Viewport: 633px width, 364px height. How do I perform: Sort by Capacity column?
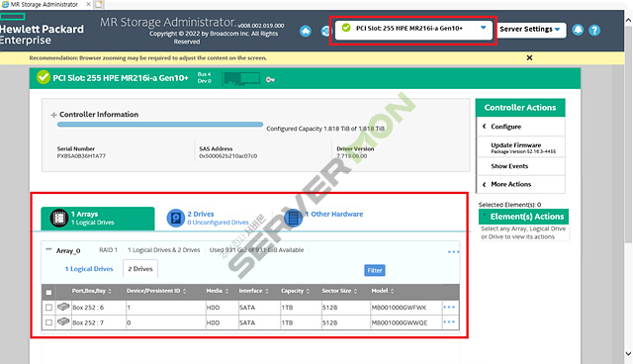pos(295,291)
